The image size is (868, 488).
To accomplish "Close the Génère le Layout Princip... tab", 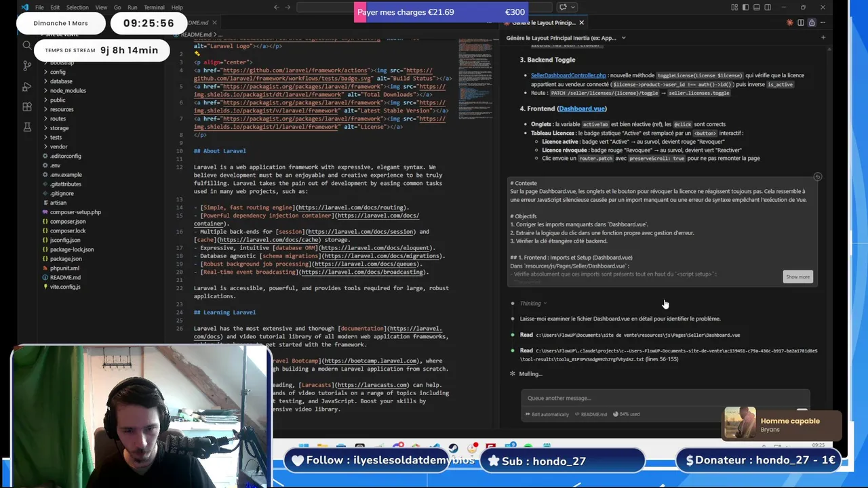I will pos(581,22).
